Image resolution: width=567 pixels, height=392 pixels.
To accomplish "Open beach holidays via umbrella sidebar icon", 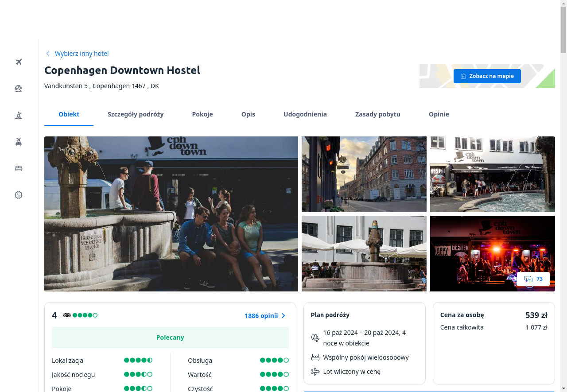I will point(19,89).
